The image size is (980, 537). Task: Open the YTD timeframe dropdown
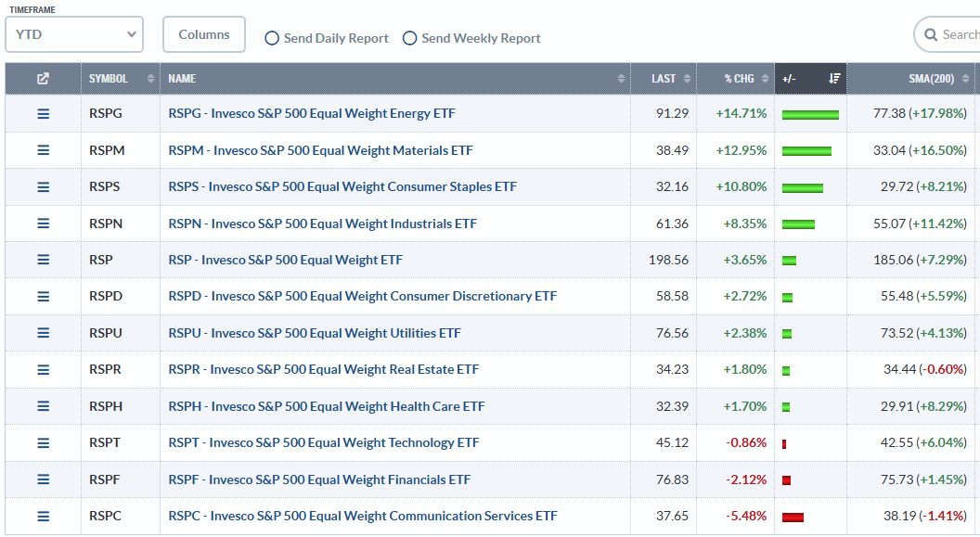74,33
